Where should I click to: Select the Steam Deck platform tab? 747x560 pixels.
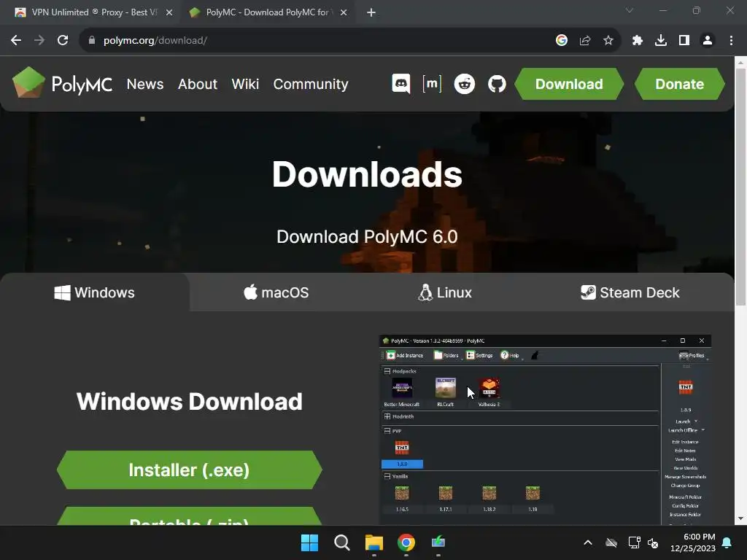630,292
